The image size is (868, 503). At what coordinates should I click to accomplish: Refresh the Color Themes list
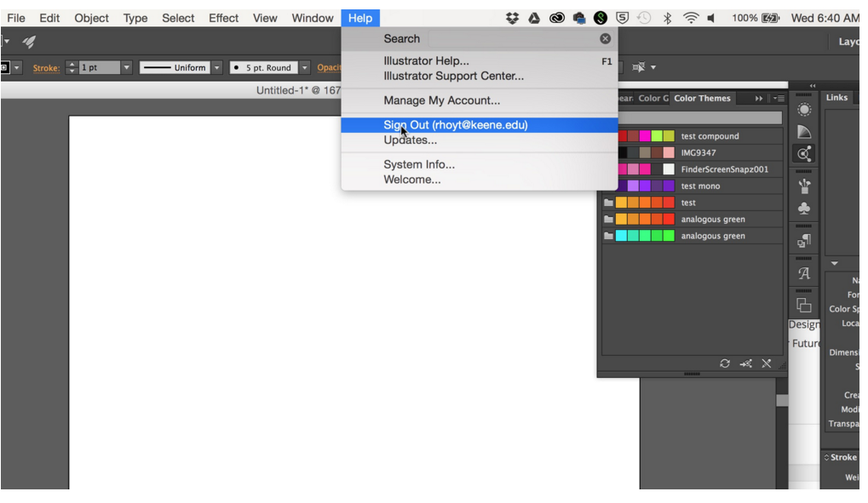pos(725,363)
